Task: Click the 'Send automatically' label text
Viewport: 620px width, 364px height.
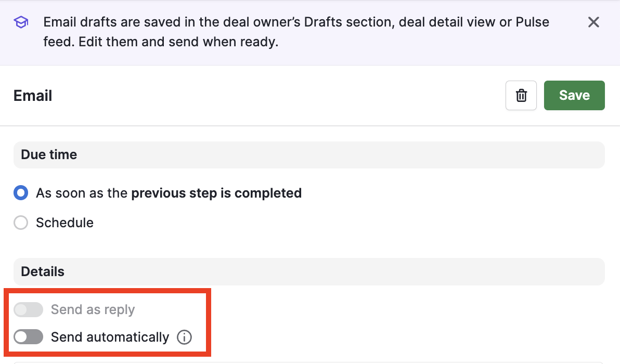Action: 110,337
